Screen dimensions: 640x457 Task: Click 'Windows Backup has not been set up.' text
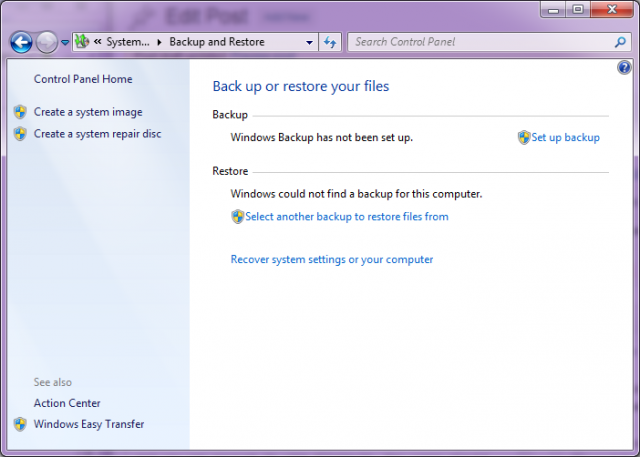tap(322, 138)
